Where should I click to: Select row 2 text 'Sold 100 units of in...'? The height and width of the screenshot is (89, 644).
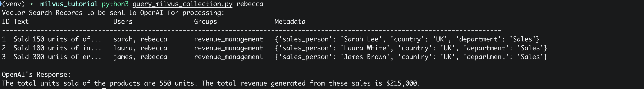pos(57,48)
